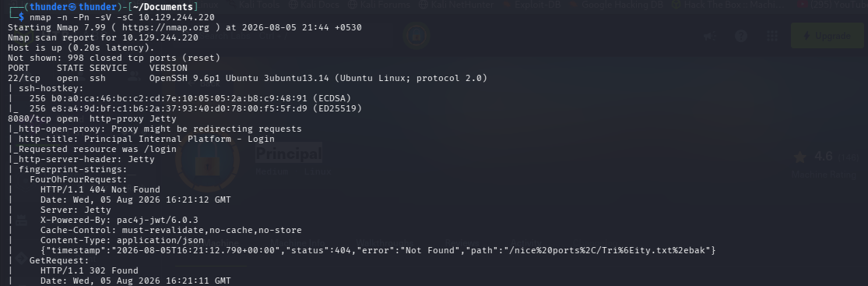Click the Principal machine title heading
The image size is (868, 286).
coord(288,154)
